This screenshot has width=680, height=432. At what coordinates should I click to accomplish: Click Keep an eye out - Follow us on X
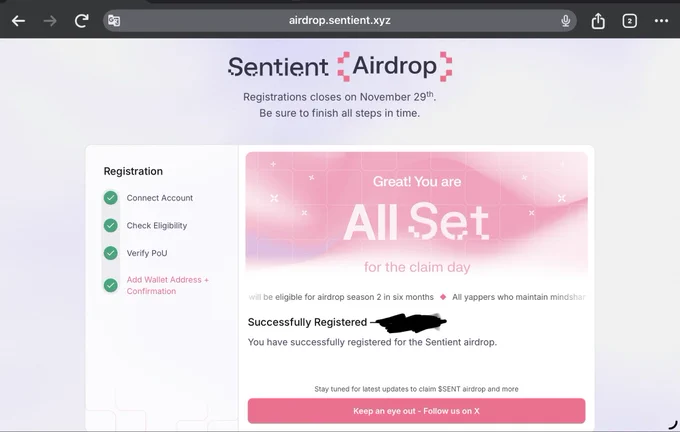pos(416,411)
